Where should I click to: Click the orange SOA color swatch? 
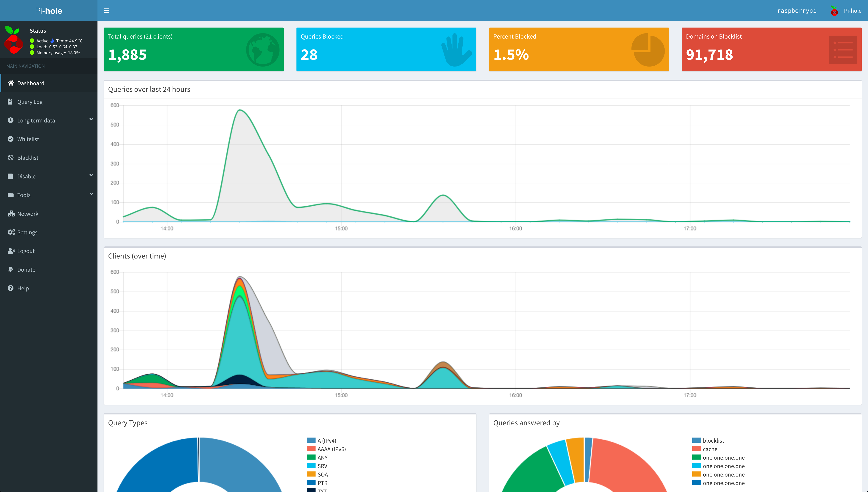(x=311, y=474)
